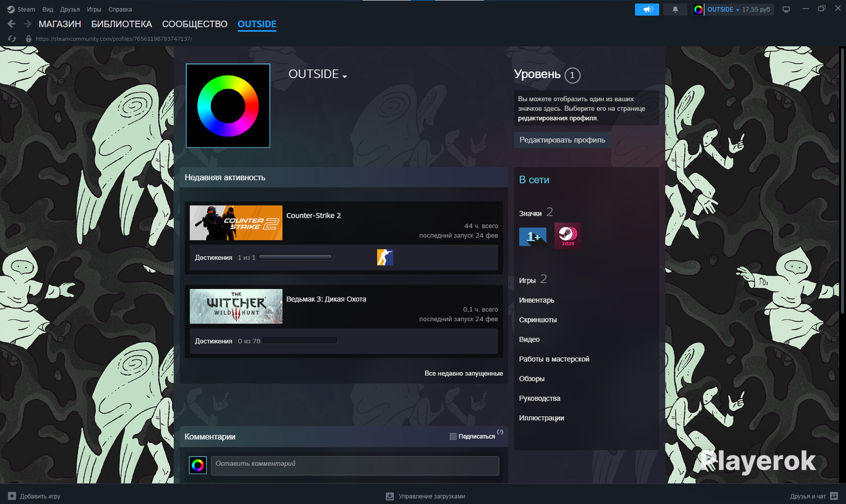The image size is (846, 504).
Task: Click the level 1 circle badge
Action: (572, 75)
